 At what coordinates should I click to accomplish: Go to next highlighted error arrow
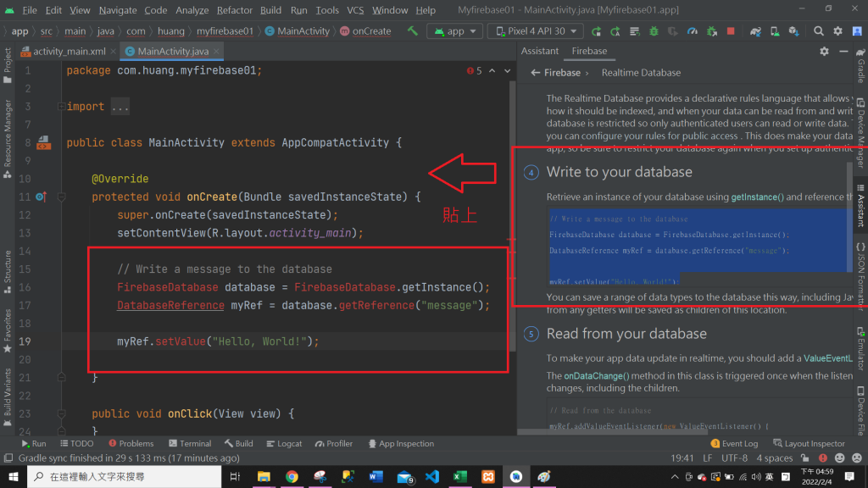[507, 71]
